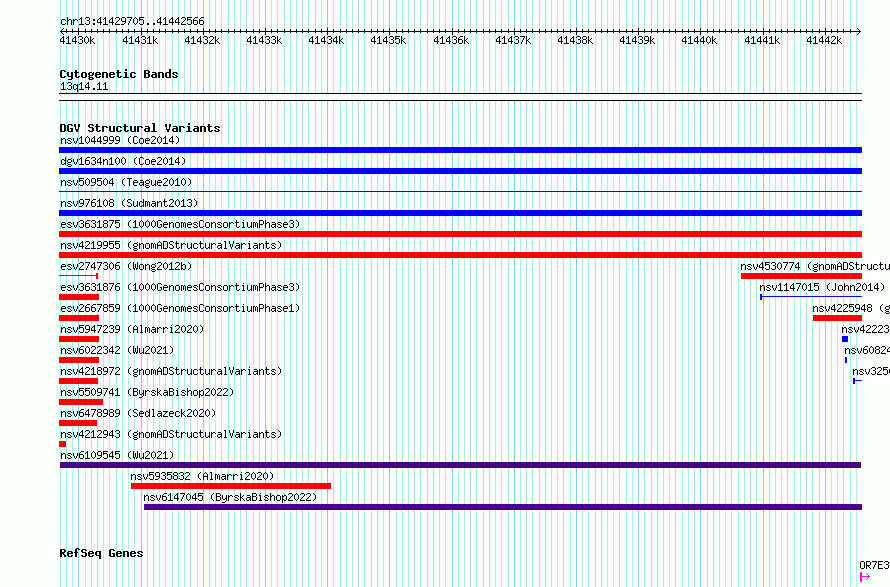The width and height of the screenshot is (890, 587).
Task: Open nsv6147045 (ByrskaBishop2022) variant
Action: (230, 497)
